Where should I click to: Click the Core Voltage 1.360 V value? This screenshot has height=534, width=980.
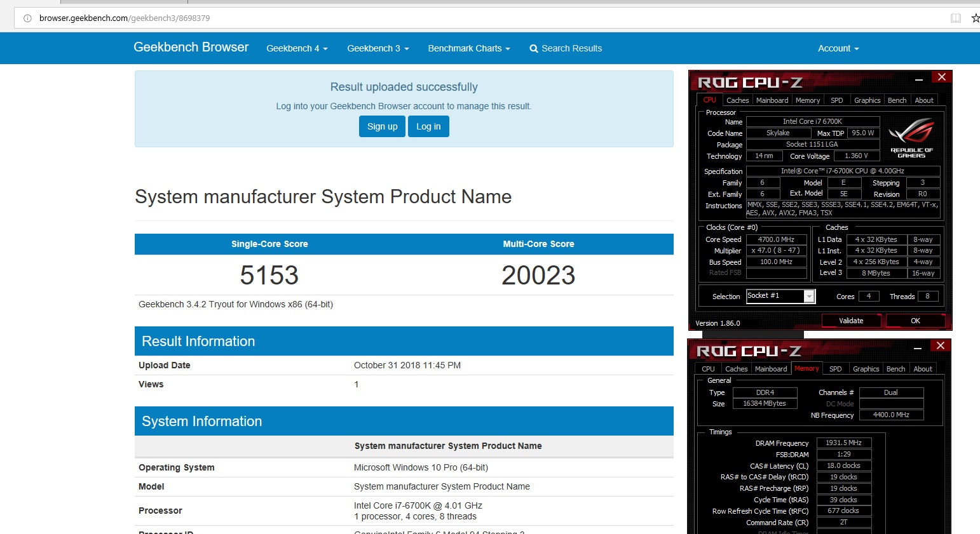(x=856, y=156)
